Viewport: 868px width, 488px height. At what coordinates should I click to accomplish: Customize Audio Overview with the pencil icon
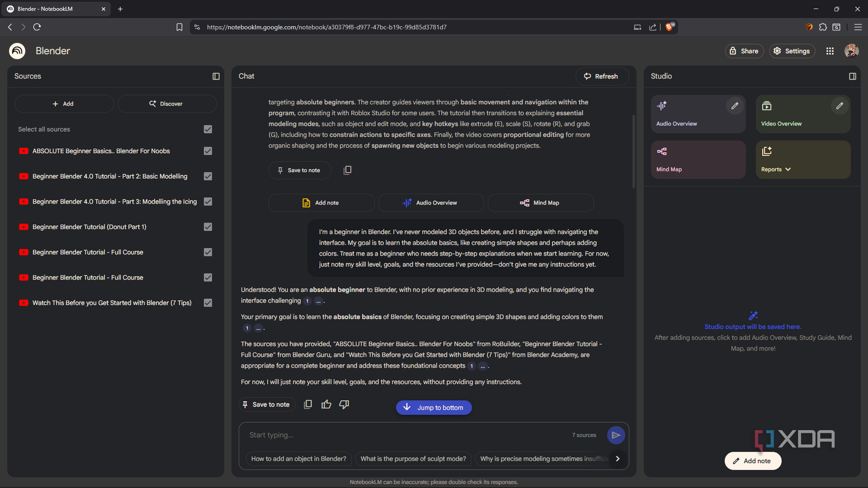(x=734, y=106)
